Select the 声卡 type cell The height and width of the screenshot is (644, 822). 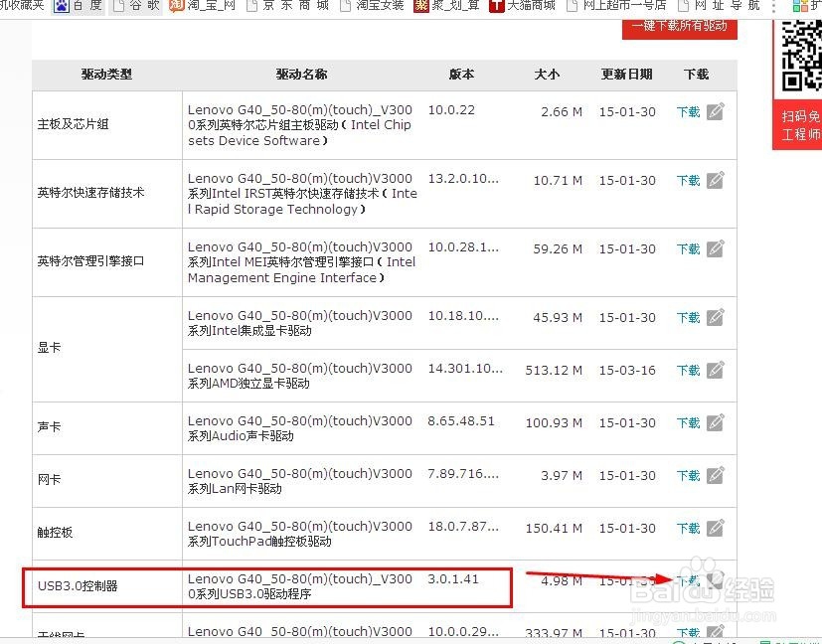[x=107, y=428]
